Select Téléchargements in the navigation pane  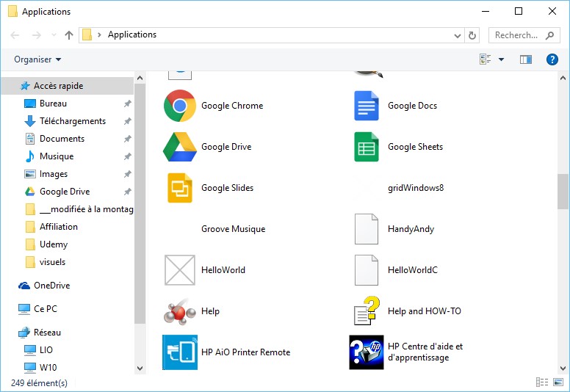[72, 121]
